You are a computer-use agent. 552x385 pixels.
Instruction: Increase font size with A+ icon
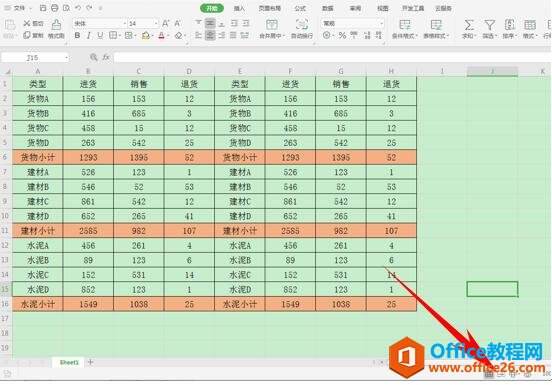coord(165,24)
